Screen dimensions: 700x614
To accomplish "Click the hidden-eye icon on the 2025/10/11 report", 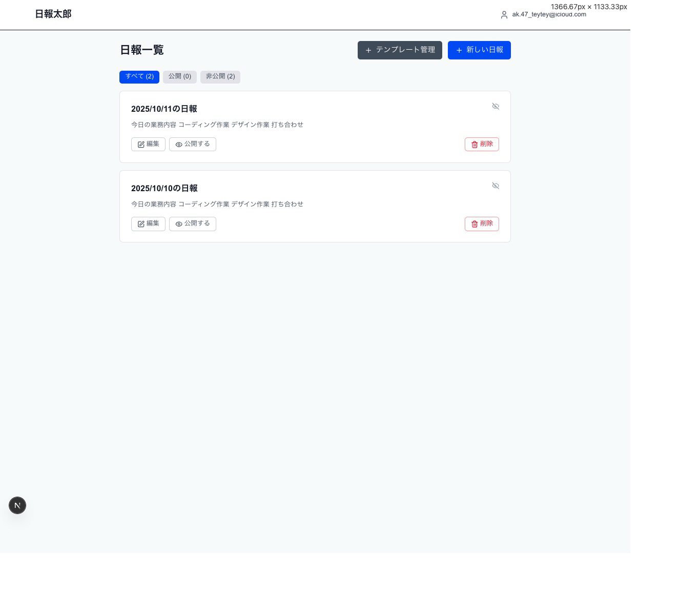I will click(496, 106).
